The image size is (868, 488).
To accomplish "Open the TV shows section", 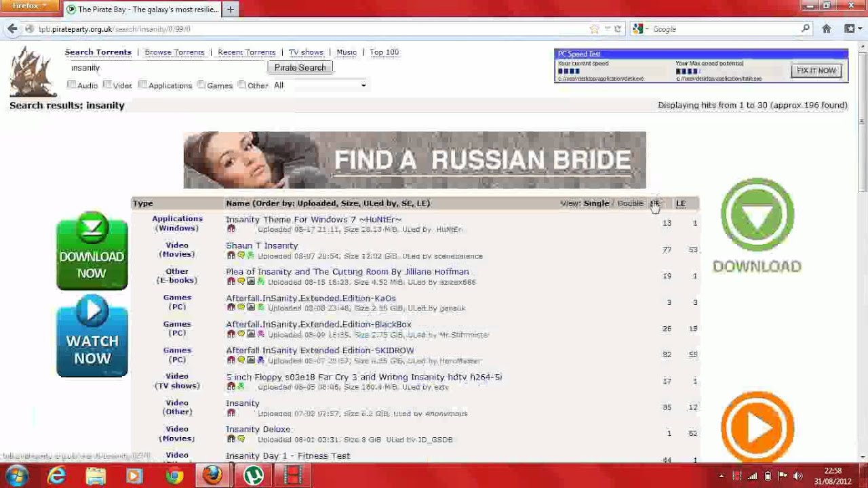I will (x=306, y=52).
